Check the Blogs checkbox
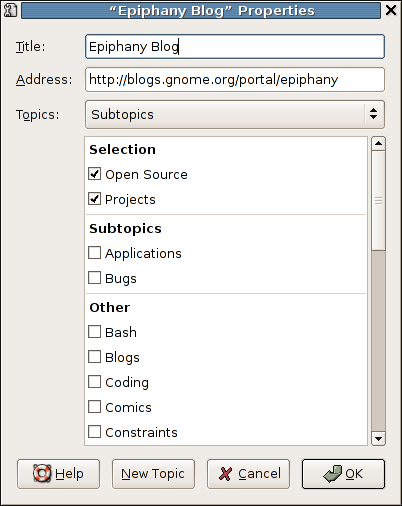The width and height of the screenshot is (402, 506). tap(95, 357)
